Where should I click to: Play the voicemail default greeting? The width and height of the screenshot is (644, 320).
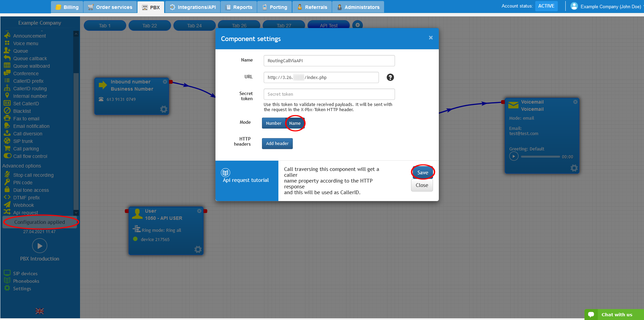coord(514,157)
